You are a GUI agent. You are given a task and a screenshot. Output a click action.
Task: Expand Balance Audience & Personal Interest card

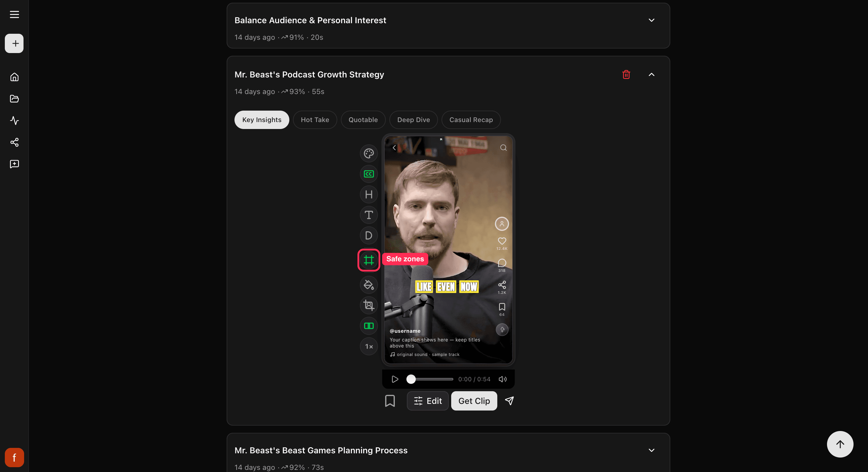(651, 20)
